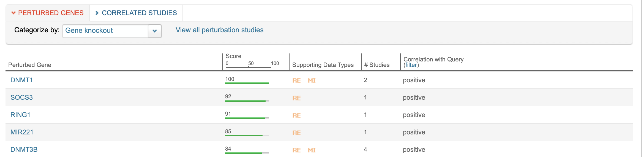Click the MI icon in the DNMT1 row
The height and width of the screenshot is (157, 644).
[x=312, y=80]
